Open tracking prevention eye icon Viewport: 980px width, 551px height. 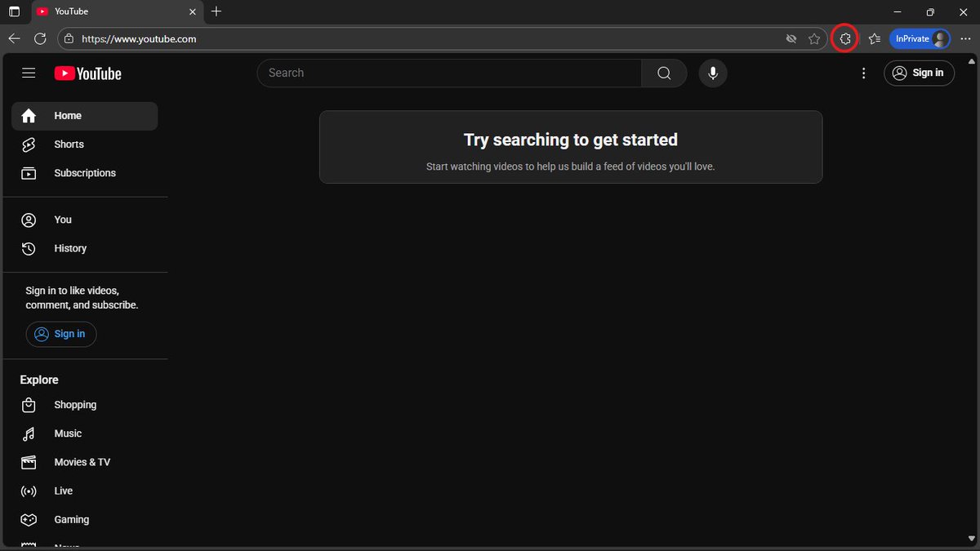pyautogui.click(x=791, y=38)
